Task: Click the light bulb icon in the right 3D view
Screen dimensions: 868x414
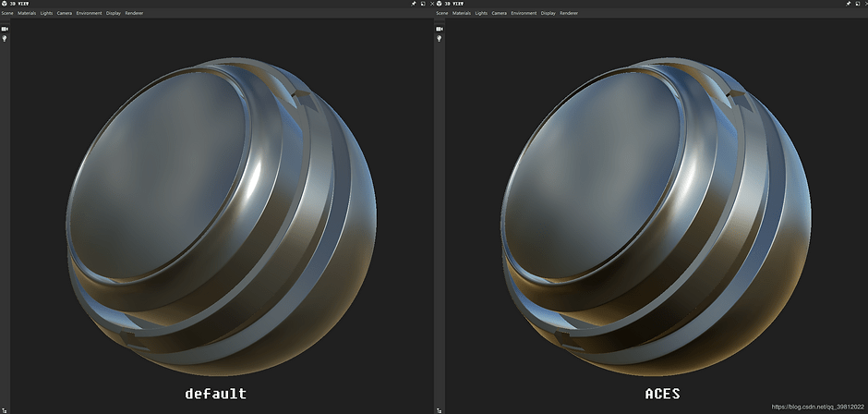Action: click(440, 39)
